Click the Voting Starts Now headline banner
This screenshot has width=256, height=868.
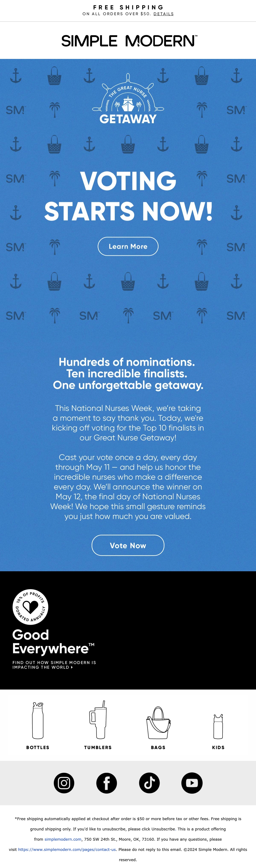click(128, 195)
